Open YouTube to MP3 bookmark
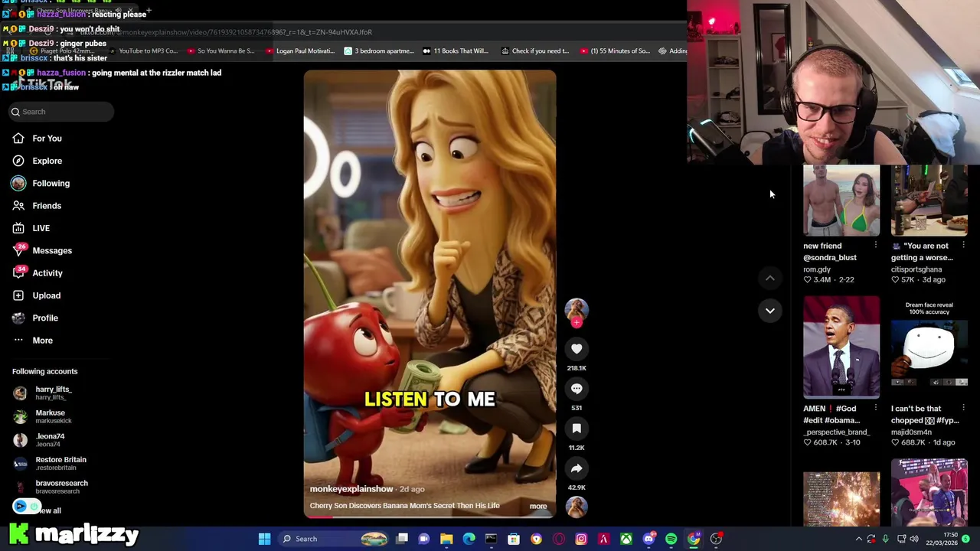This screenshot has height=551, width=980. pyautogui.click(x=144, y=51)
